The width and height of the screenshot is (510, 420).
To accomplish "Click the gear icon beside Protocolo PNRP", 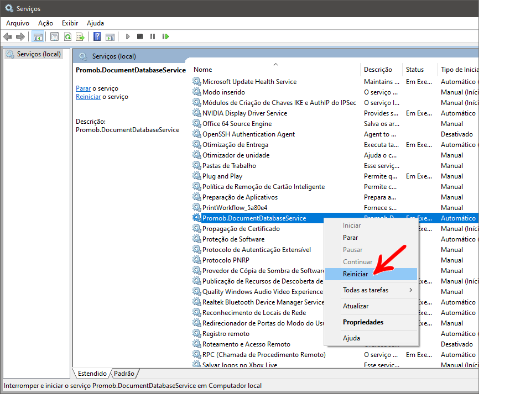I will click(x=196, y=260).
